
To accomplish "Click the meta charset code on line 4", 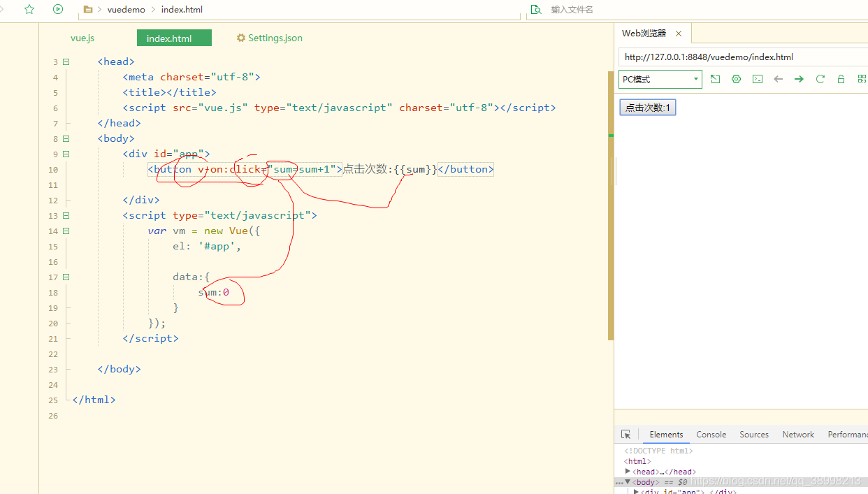I will [191, 77].
